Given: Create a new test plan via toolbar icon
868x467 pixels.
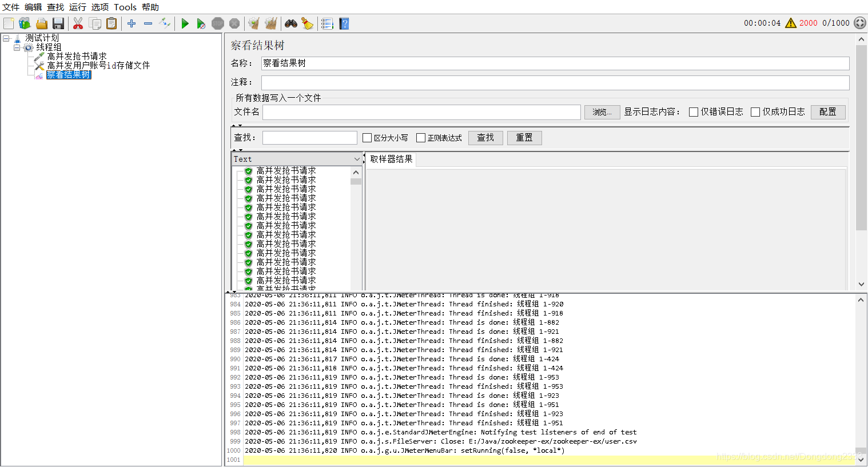Looking at the screenshot, I should tap(9, 23).
